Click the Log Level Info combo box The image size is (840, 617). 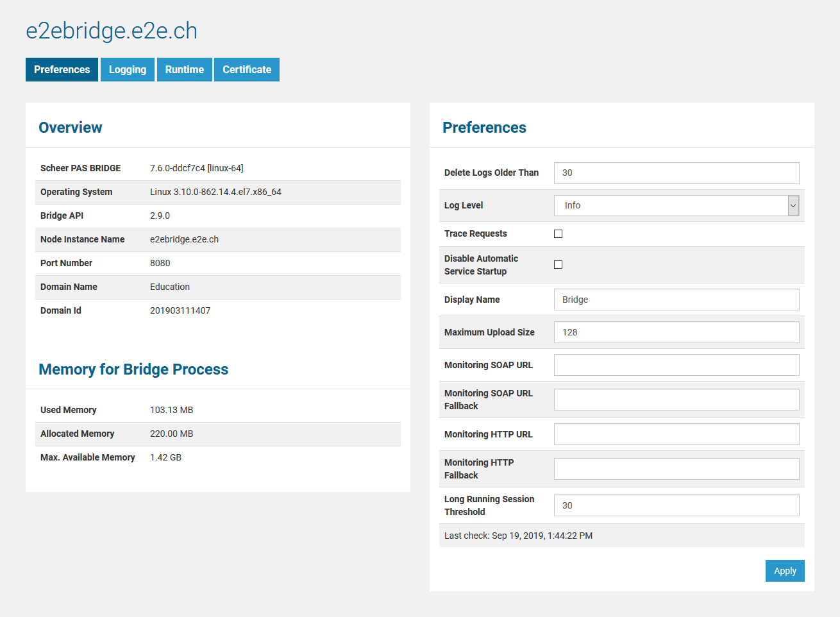(670, 205)
